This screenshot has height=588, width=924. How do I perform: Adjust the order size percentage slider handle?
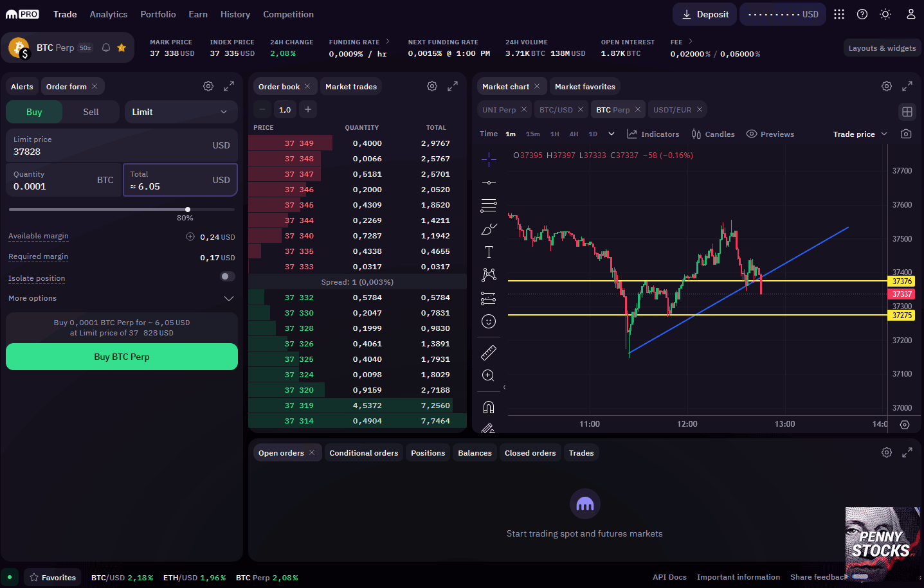coord(188,209)
